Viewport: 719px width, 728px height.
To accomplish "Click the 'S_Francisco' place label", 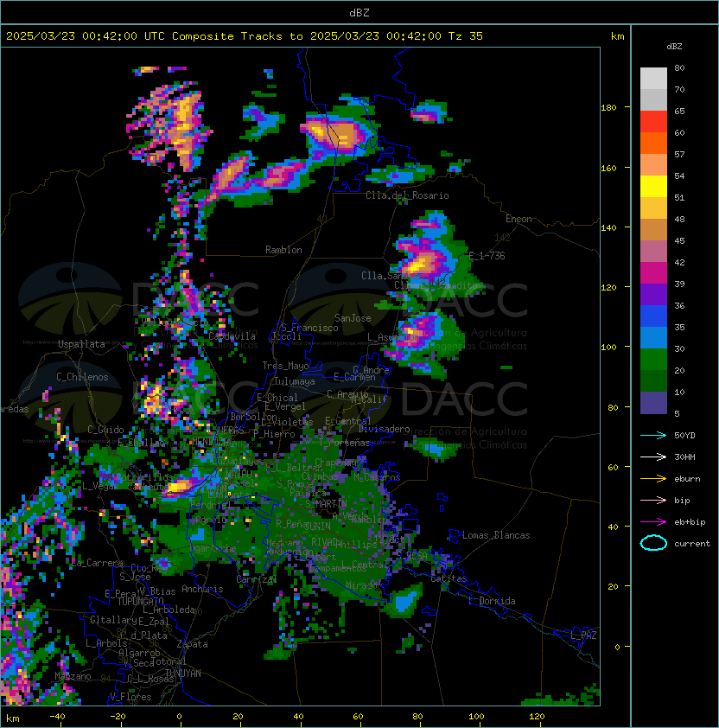I will pyautogui.click(x=309, y=328).
